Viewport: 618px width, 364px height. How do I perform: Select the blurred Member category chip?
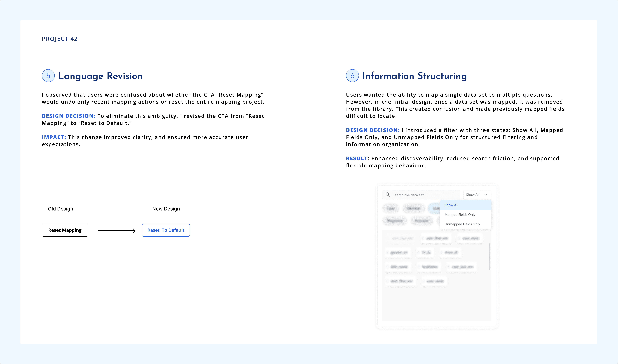click(x=413, y=208)
